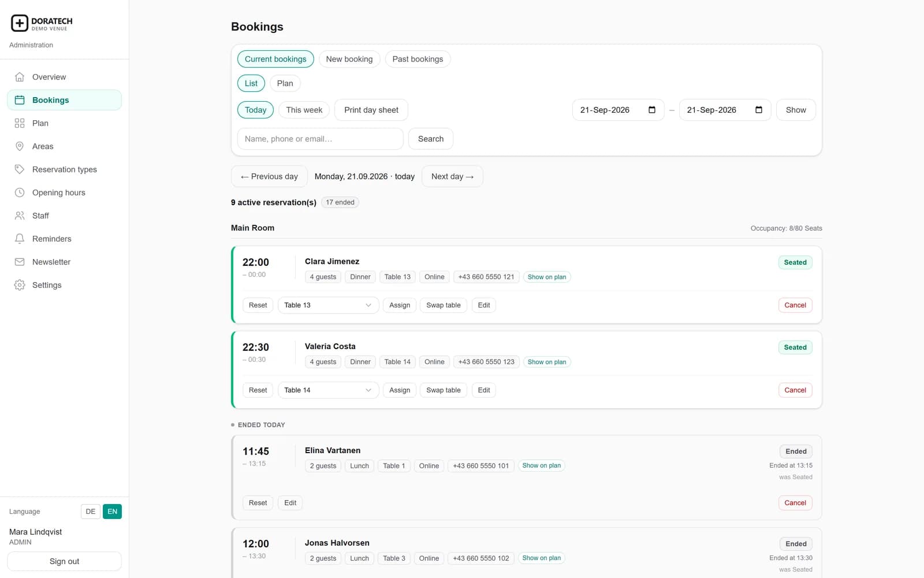Select the Plan view toggle

point(285,83)
